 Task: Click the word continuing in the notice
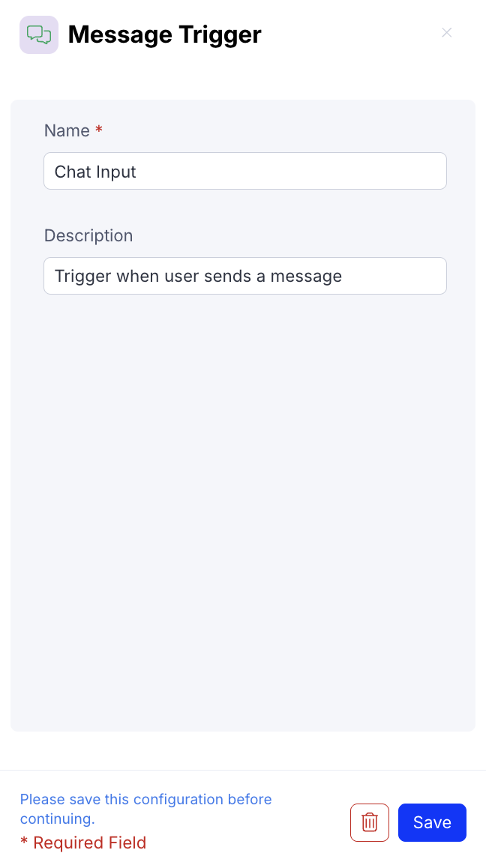[55, 819]
